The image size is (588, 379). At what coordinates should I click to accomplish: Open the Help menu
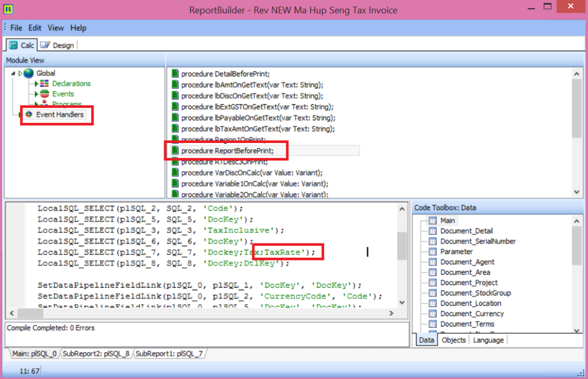[78, 28]
